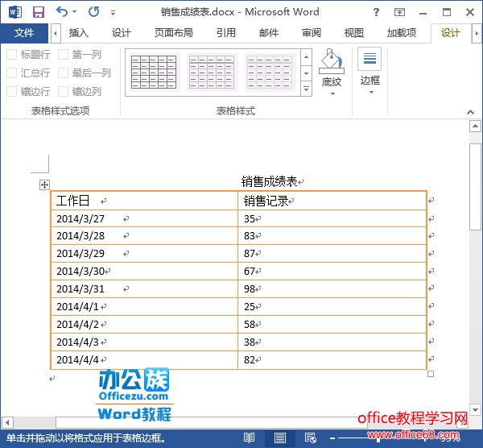Switch to Web Layout view in status bar
This screenshot has height=448, width=483.
tap(310, 438)
